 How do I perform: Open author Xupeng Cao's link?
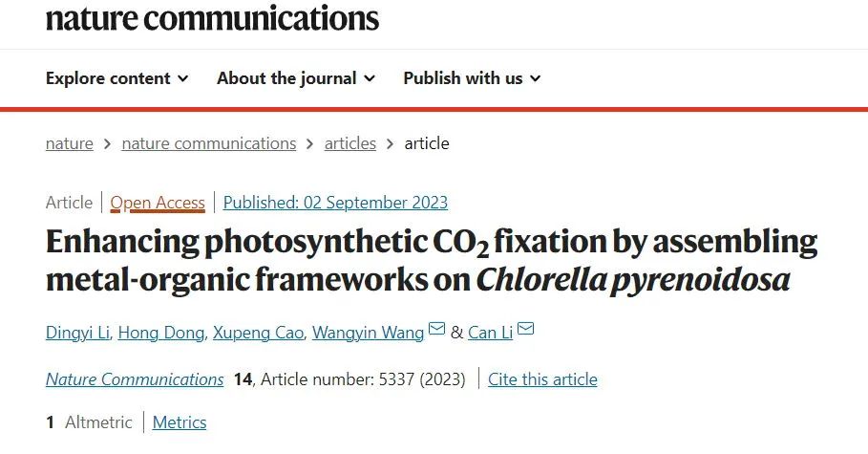point(258,333)
